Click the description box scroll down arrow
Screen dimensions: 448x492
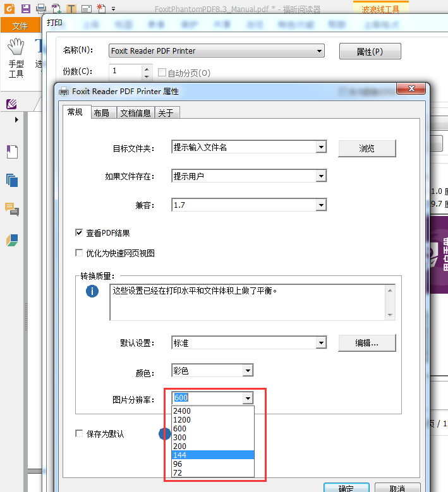pyautogui.click(x=390, y=315)
